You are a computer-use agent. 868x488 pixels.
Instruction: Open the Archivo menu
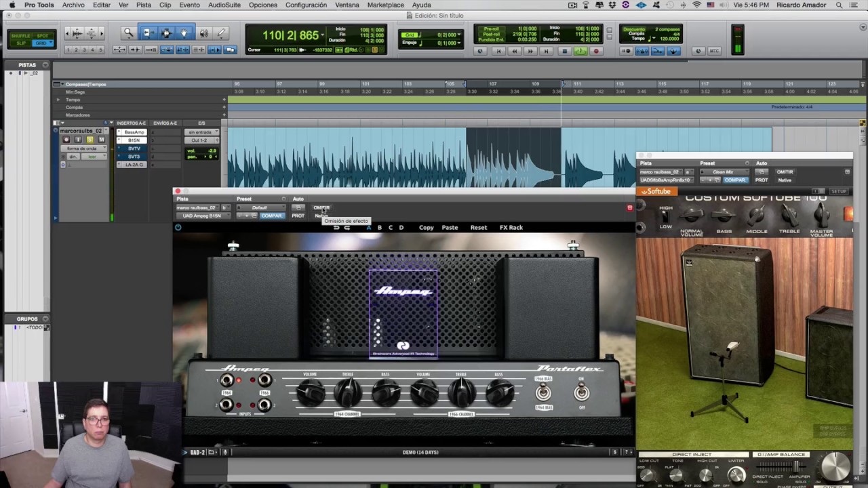click(73, 5)
